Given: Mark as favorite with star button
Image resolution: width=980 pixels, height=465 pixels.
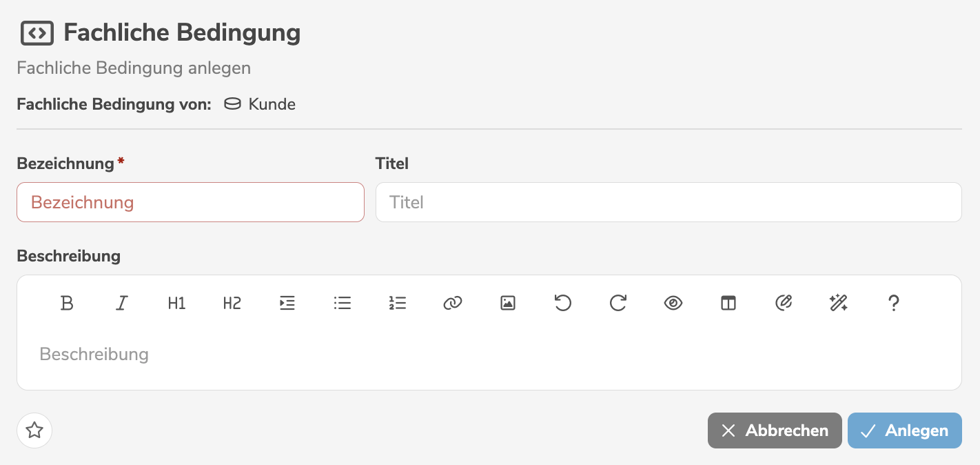Looking at the screenshot, I should (x=34, y=431).
